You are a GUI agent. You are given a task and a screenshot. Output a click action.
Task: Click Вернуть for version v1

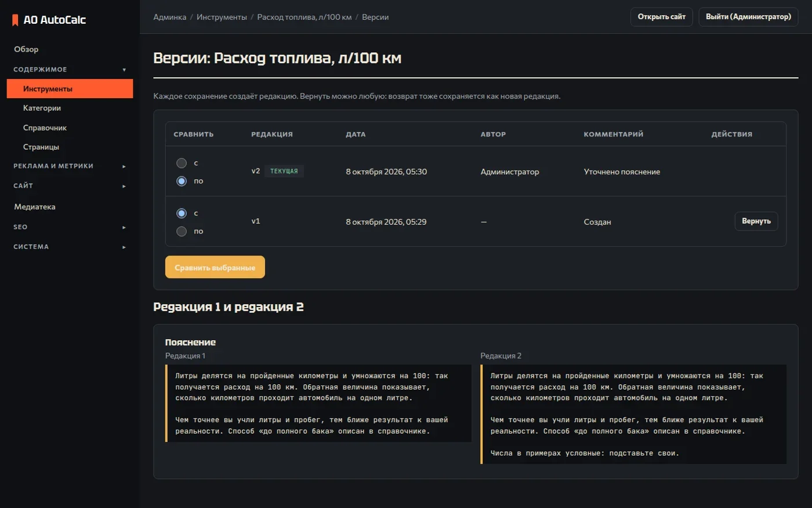click(756, 221)
